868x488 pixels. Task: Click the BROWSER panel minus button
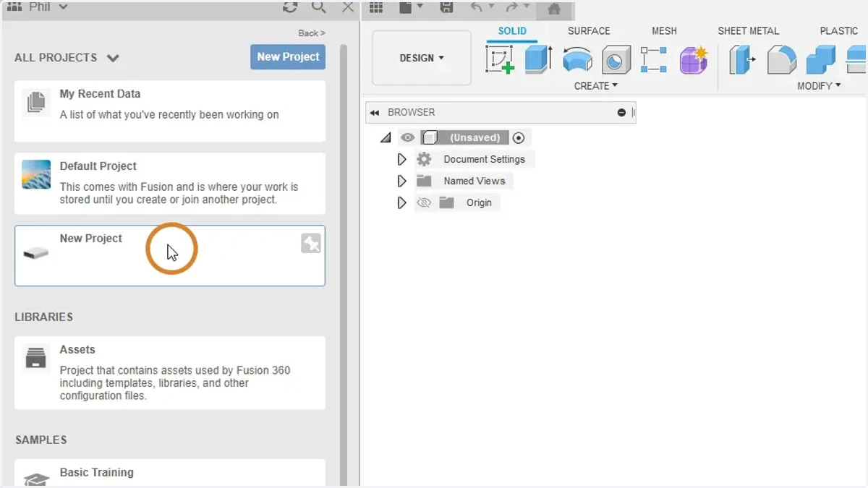(621, 113)
